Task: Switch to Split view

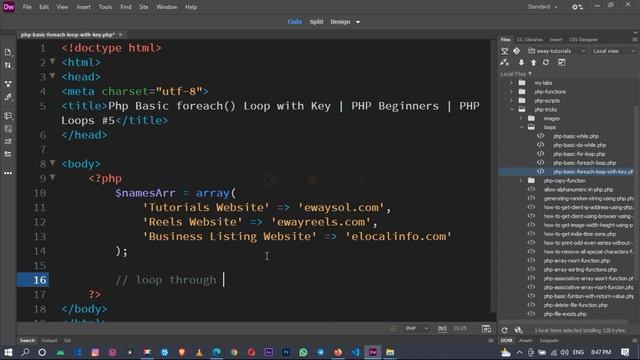Action: (316, 22)
